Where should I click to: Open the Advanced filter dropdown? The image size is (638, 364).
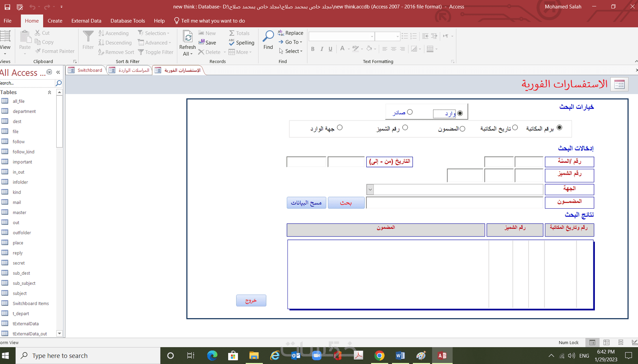(155, 43)
